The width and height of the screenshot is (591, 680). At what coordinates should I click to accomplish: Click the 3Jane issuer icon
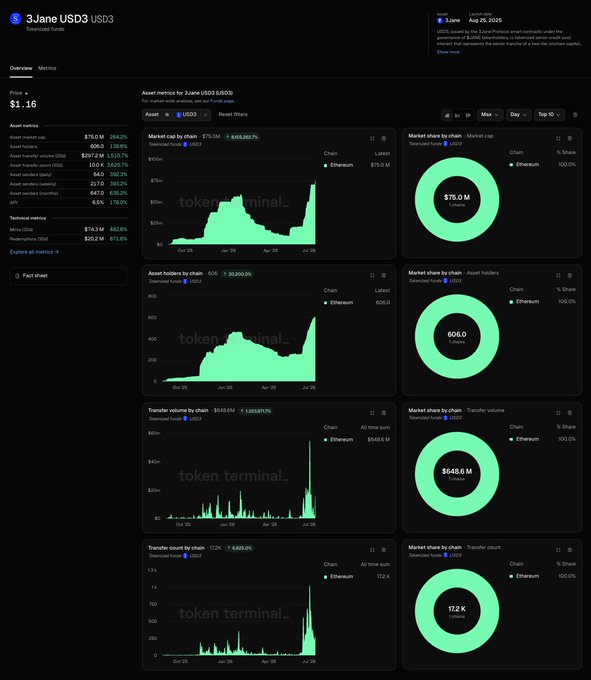(x=440, y=20)
